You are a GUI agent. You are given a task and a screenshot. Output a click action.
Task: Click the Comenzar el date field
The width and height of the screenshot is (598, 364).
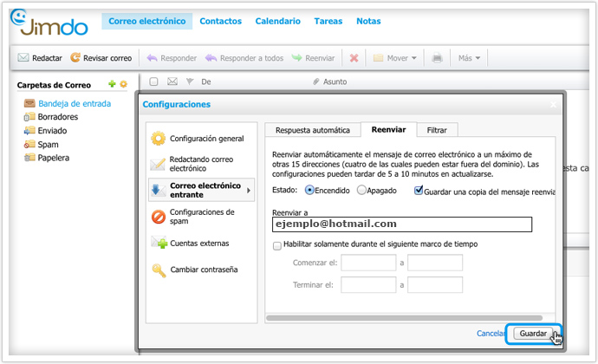[x=368, y=263]
